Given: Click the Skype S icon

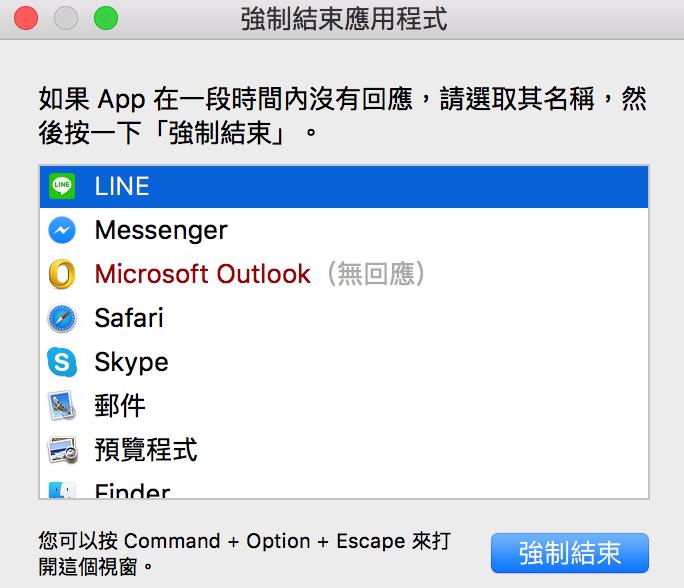Looking at the screenshot, I should tap(62, 362).
